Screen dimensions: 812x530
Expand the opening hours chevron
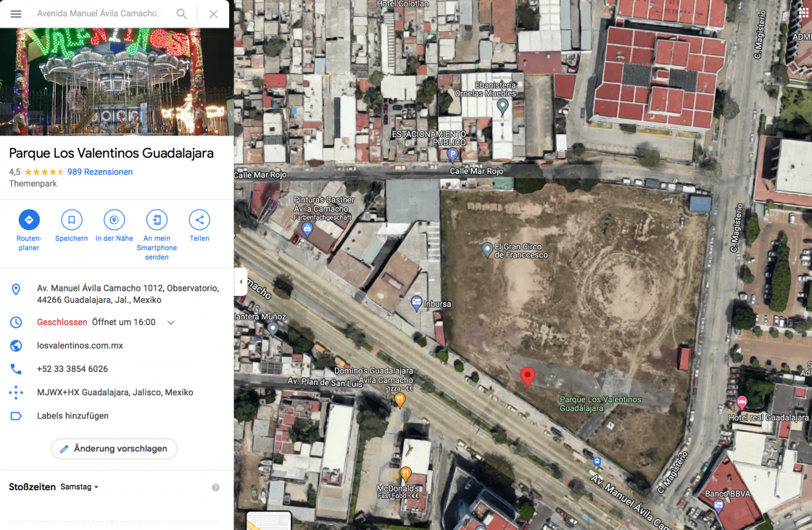[x=171, y=323]
